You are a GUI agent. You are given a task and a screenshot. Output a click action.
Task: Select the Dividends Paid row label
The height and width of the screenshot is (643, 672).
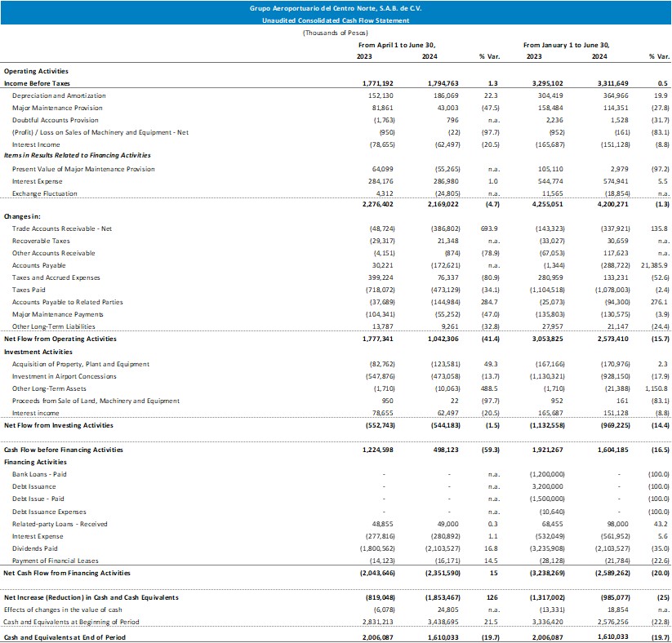35,548
